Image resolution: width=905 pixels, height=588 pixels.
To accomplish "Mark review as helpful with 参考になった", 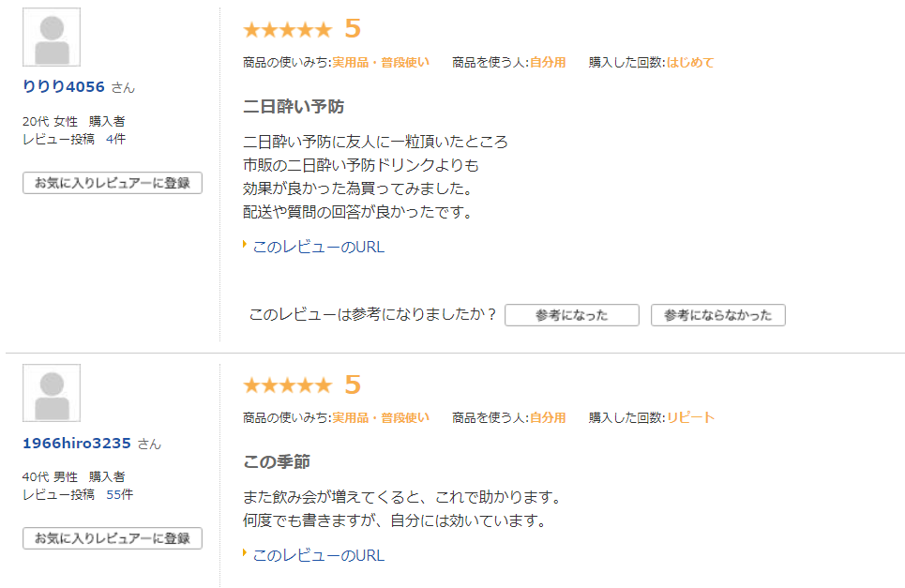I will click(571, 315).
